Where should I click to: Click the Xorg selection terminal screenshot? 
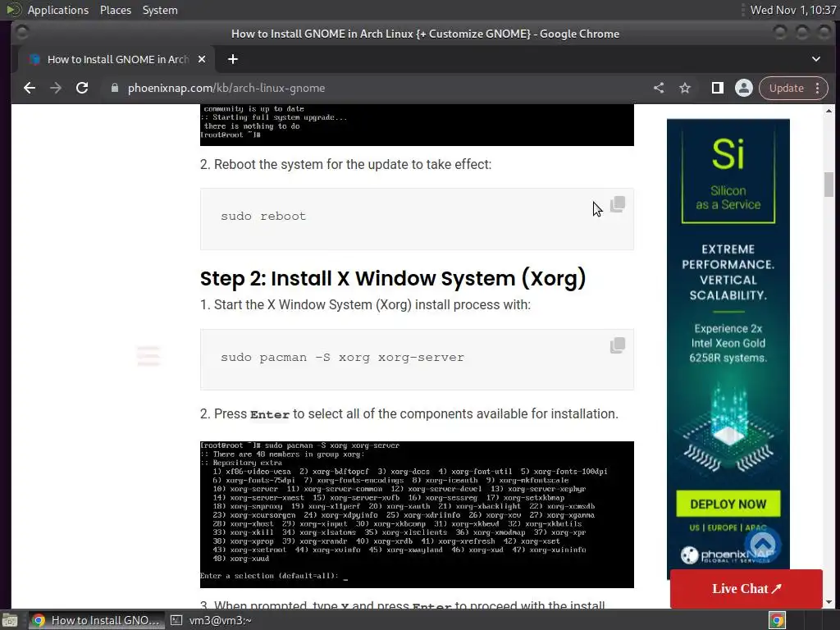pos(417,514)
